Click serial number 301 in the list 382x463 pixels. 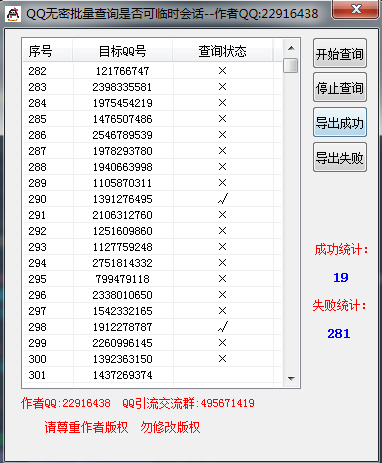pos(37,375)
